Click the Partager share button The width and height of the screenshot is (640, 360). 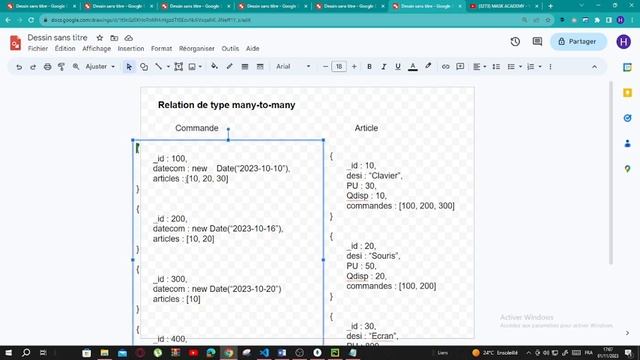tap(578, 42)
